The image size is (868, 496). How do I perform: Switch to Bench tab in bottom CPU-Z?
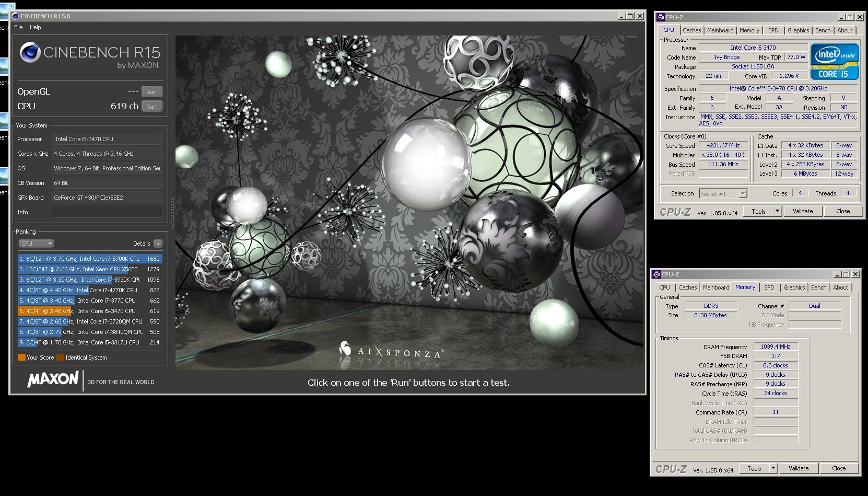(x=818, y=287)
